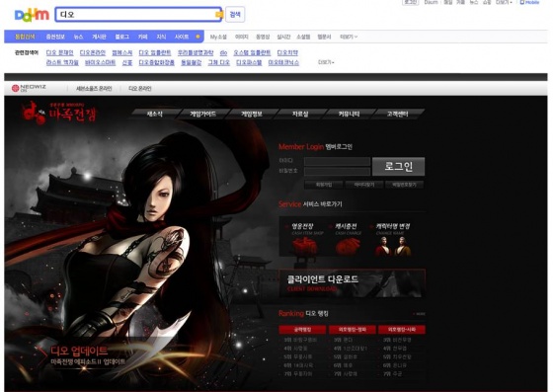Click the 클라이언트 다운로드 banner
The height and width of the screenshot is (392, 553).
pos(352,283)
